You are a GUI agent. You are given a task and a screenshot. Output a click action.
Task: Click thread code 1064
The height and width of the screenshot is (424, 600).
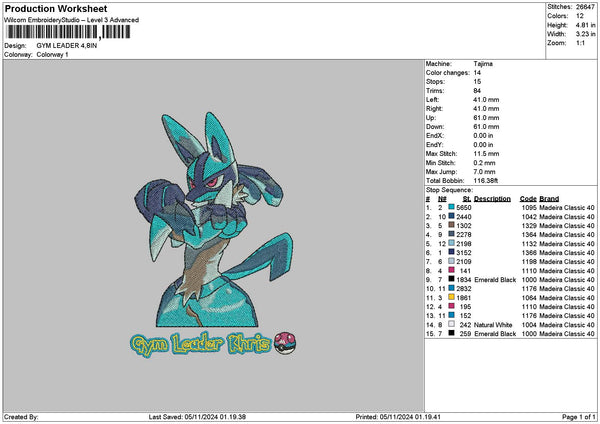tap(529, 298)
